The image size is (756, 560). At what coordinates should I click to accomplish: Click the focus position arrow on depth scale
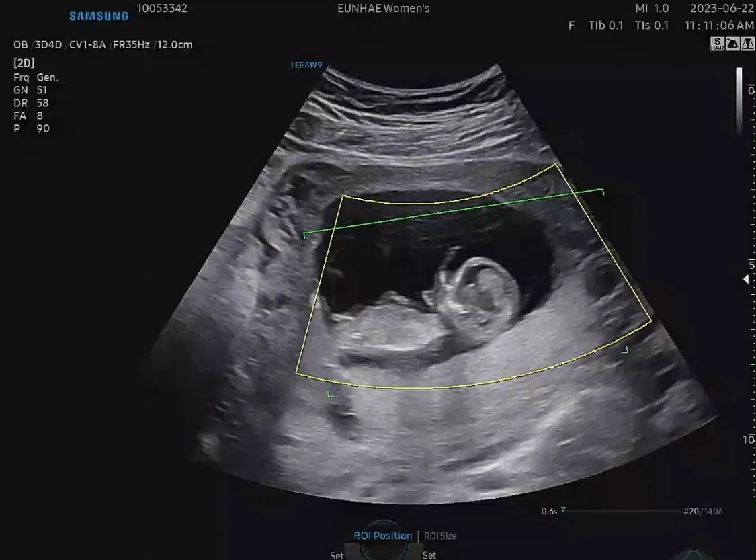click(x=746, y=279)
